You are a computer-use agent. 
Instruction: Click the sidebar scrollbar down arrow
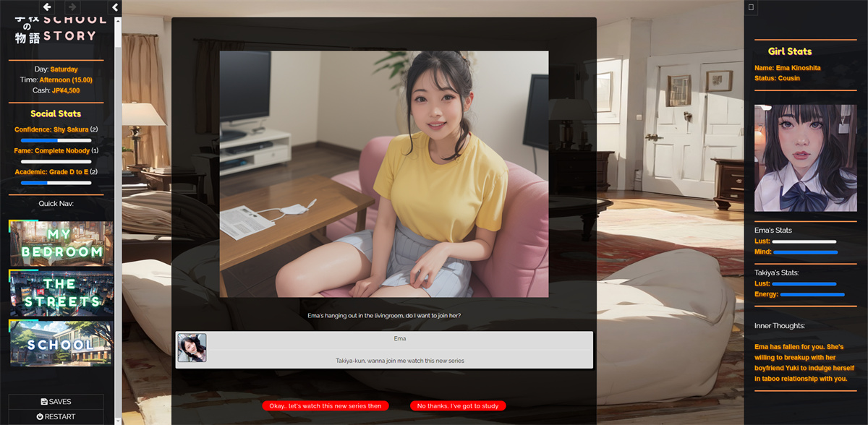[118, 421]
